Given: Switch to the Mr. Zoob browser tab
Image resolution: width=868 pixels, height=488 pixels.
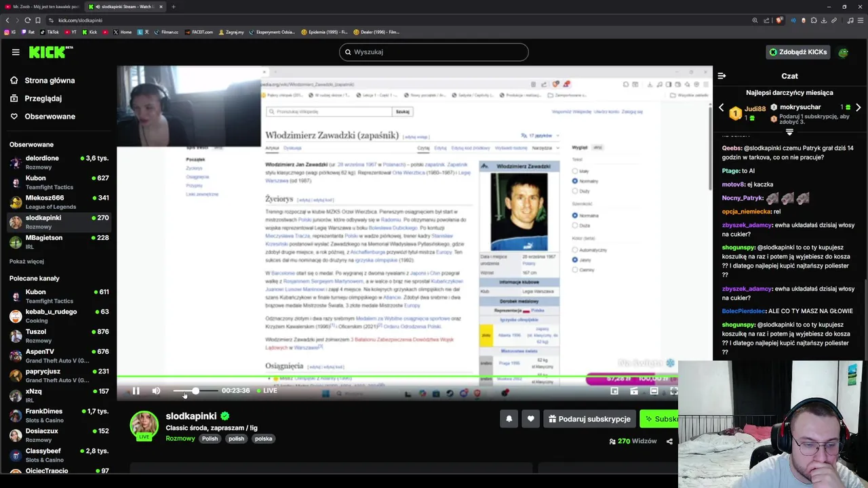Looking at the screenshot, I should [x=42, y=7].
